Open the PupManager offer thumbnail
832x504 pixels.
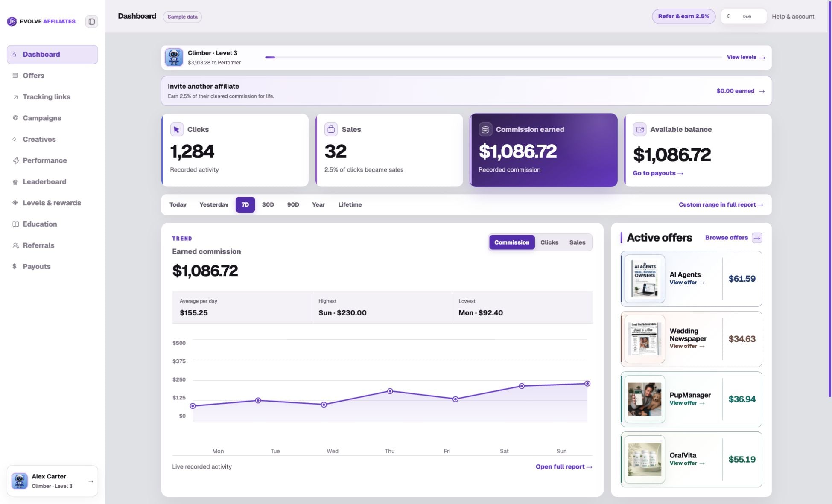pos(645,399)
